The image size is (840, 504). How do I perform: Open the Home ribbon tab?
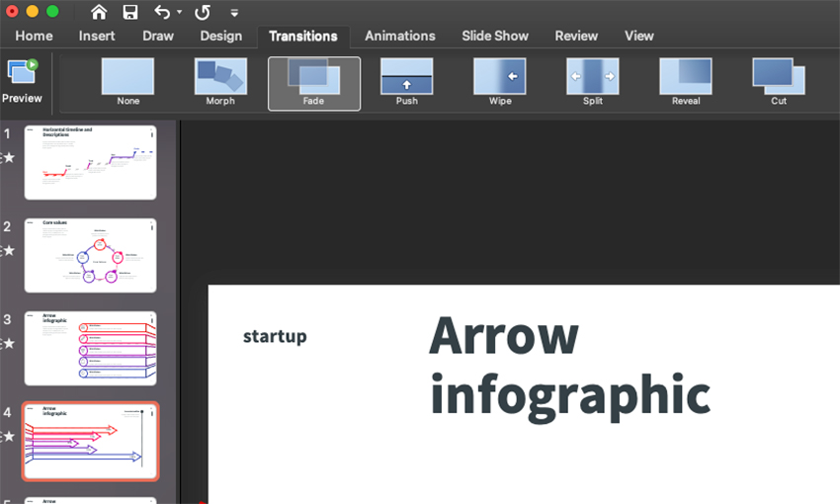click(x=34, y=36)
